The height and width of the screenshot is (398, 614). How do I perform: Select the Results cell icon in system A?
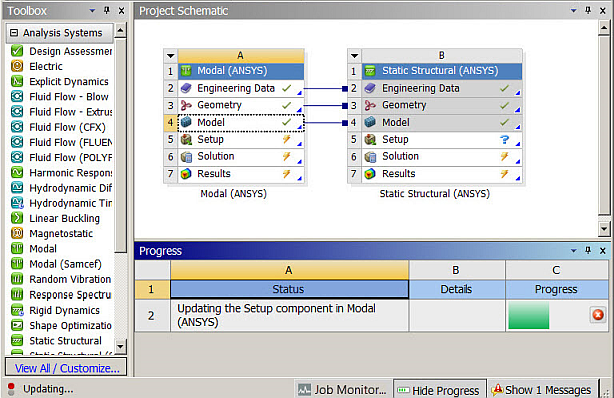click(x=186, y=174)
